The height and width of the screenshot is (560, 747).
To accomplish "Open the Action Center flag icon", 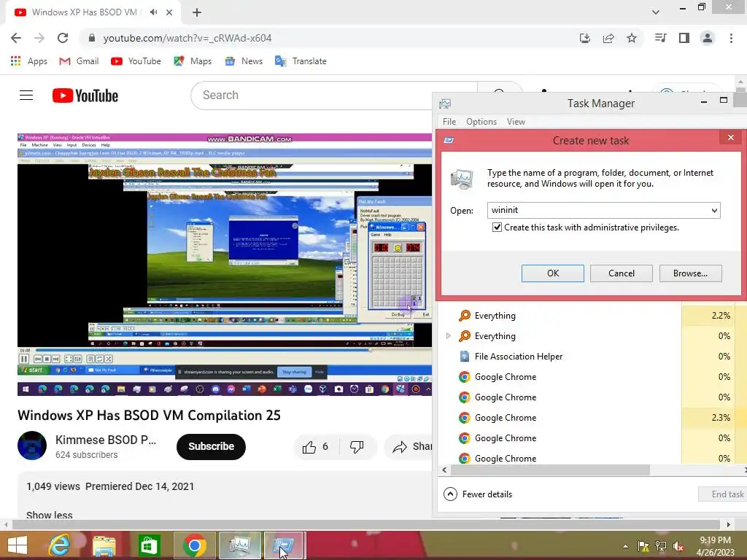I will (x=643, y=546).
